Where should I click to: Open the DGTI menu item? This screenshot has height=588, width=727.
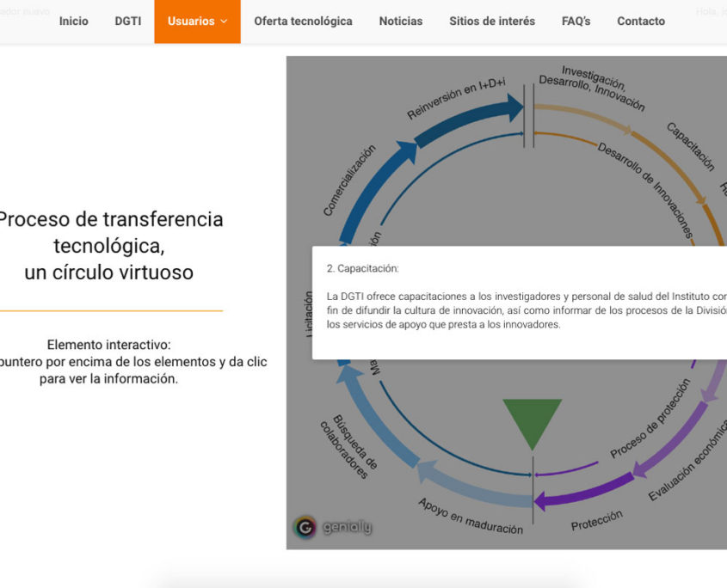click(128, 21)
